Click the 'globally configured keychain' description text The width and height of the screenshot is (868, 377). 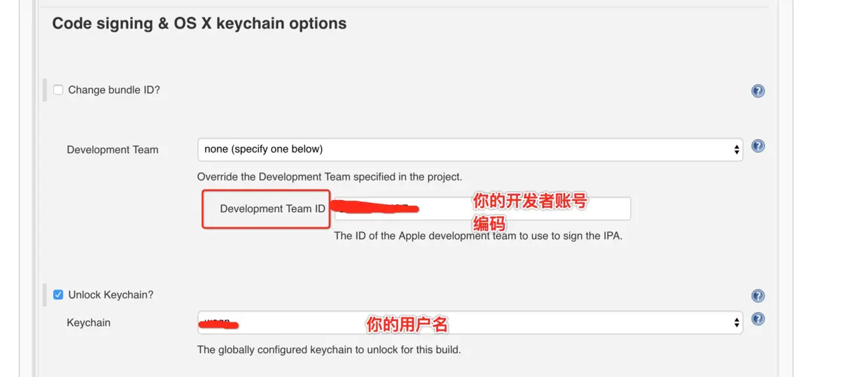328,350
